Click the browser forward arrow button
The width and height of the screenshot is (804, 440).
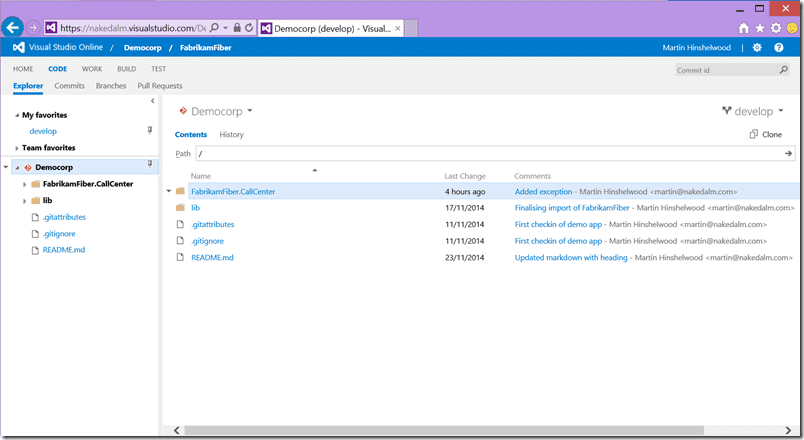[x=33, y=28]
